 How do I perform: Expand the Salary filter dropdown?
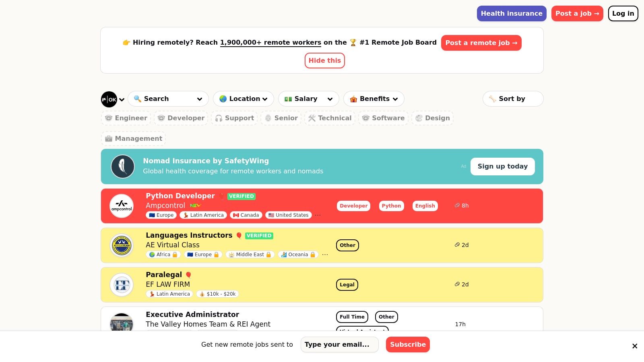click(x=308, y=99)
